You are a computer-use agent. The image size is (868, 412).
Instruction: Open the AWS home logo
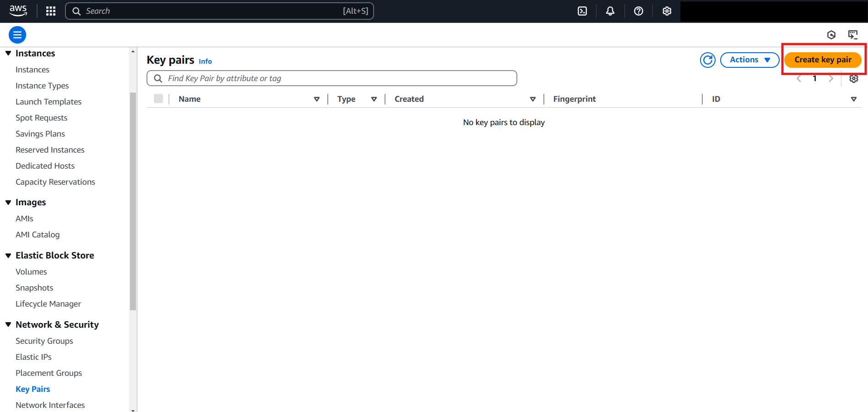(x=18, y=11)
